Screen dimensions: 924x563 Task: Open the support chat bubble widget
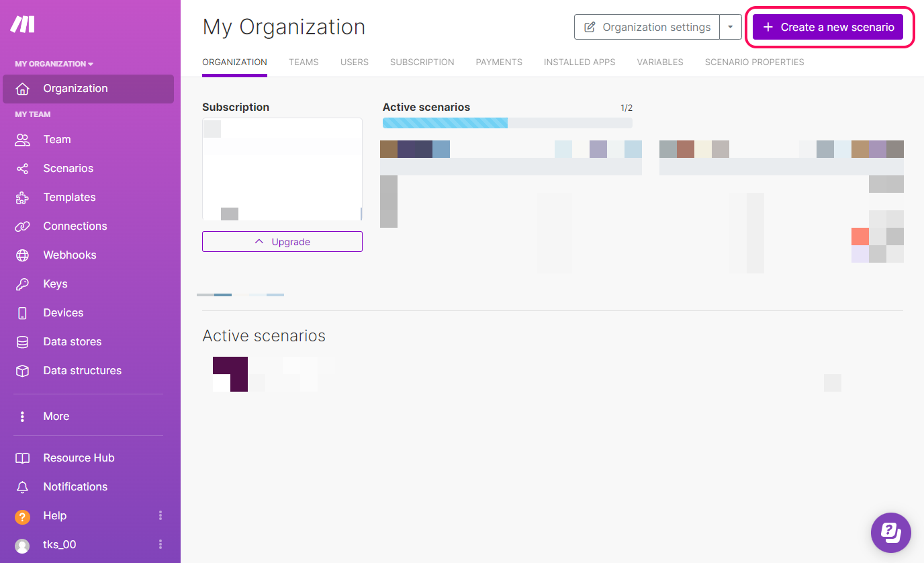(891, 533)
